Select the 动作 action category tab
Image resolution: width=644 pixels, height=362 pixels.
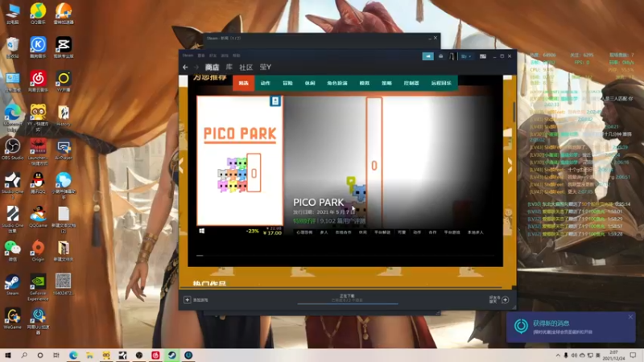pos(266,83)
